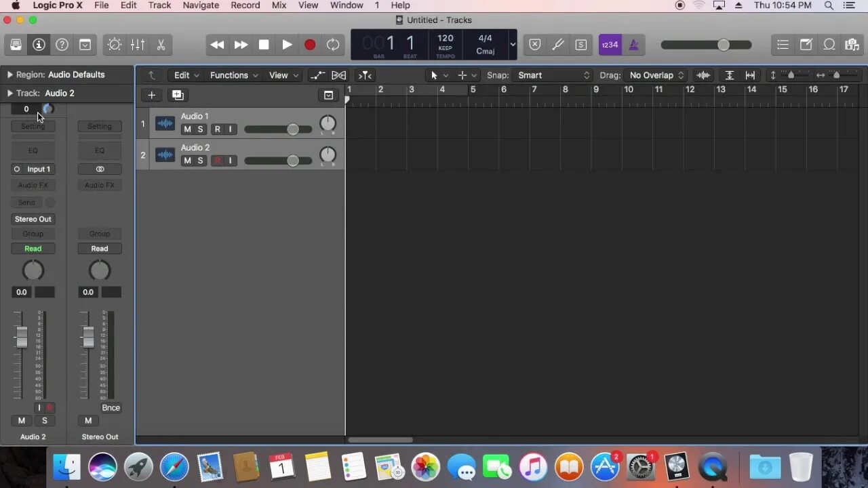This screenshot has width=868, height=488.
Task: Show the Library panel
Action: pyautogui.click(x=16, y=45)
